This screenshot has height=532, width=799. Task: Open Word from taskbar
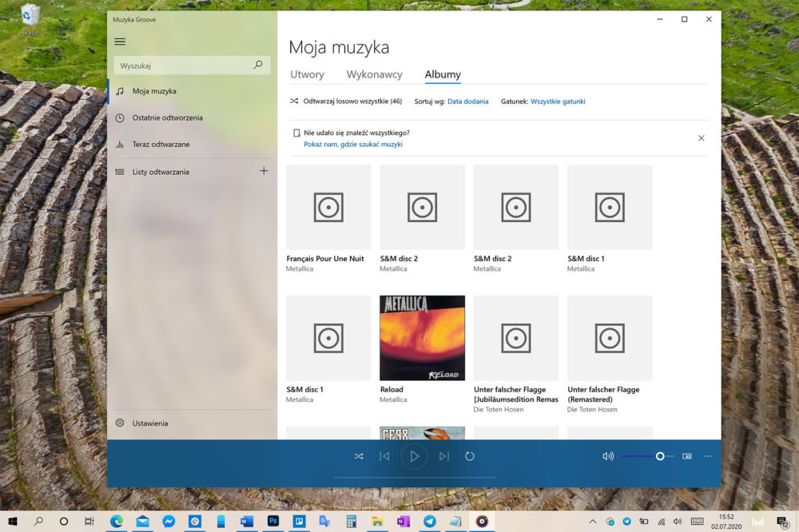pyautogui.click(x=247, y=522)
